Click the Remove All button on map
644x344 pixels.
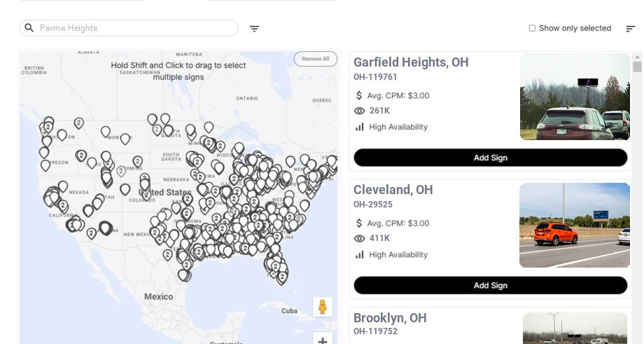pos(315,59)
